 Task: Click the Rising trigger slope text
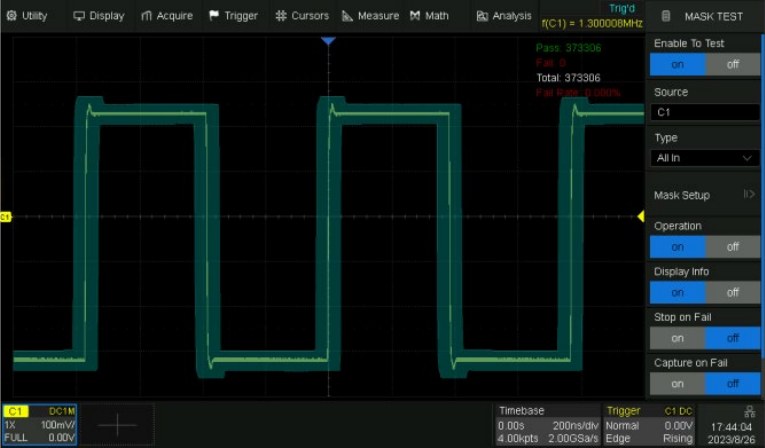pos(677,438)
